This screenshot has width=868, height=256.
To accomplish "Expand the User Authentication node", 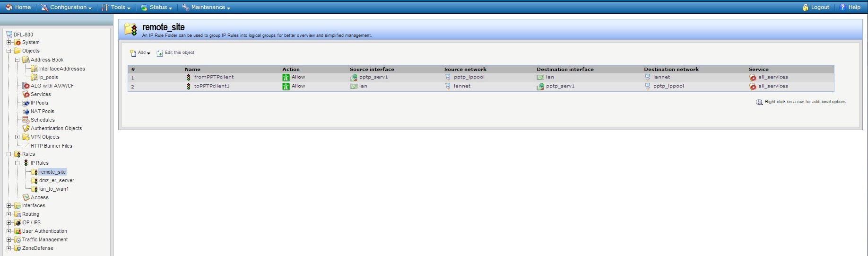I will click(9, 231).
